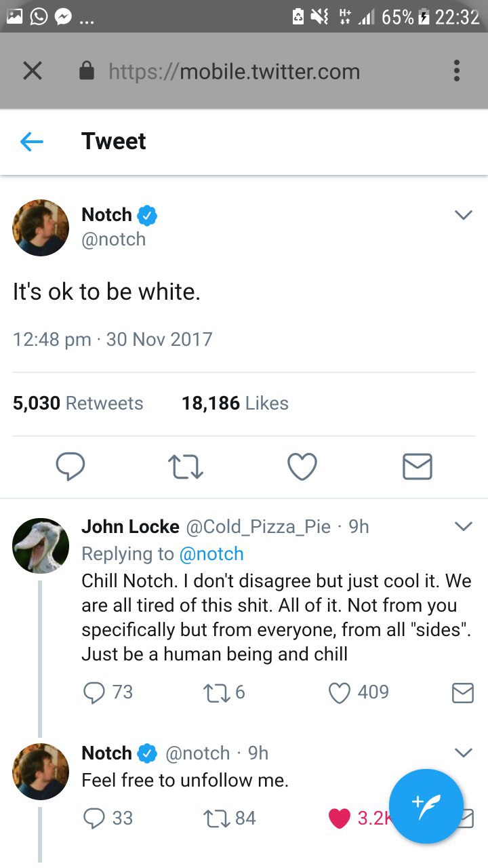Like the main tweet with the heart

pos(302,467)
